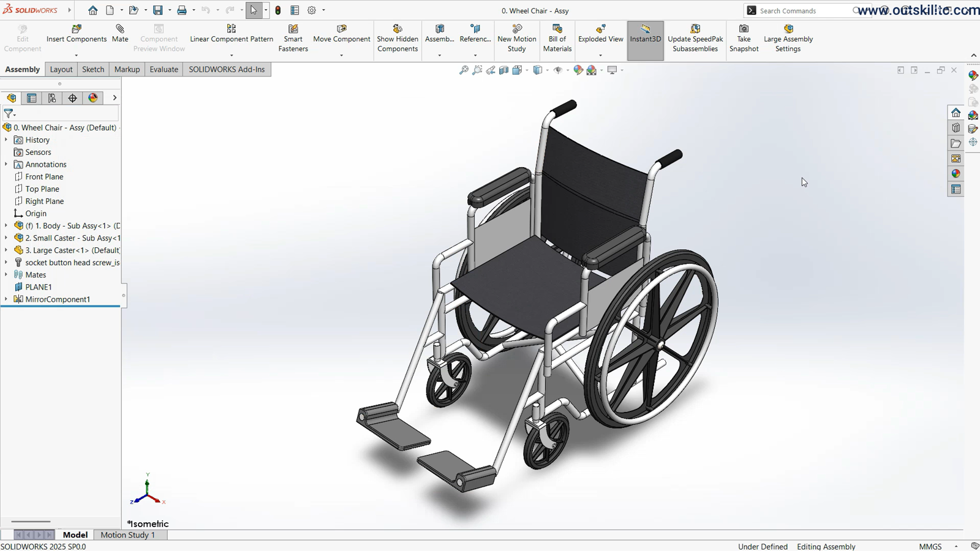Screen dimensions: 980x551
Task: Switch to the Markup tab
Action: click(x=127, y=69)
